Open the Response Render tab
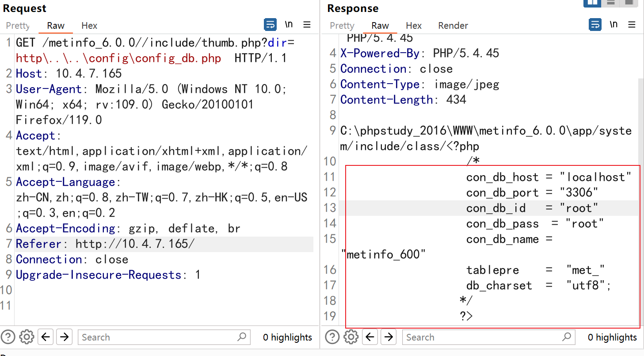644x356 pixels. coord(453,26)
